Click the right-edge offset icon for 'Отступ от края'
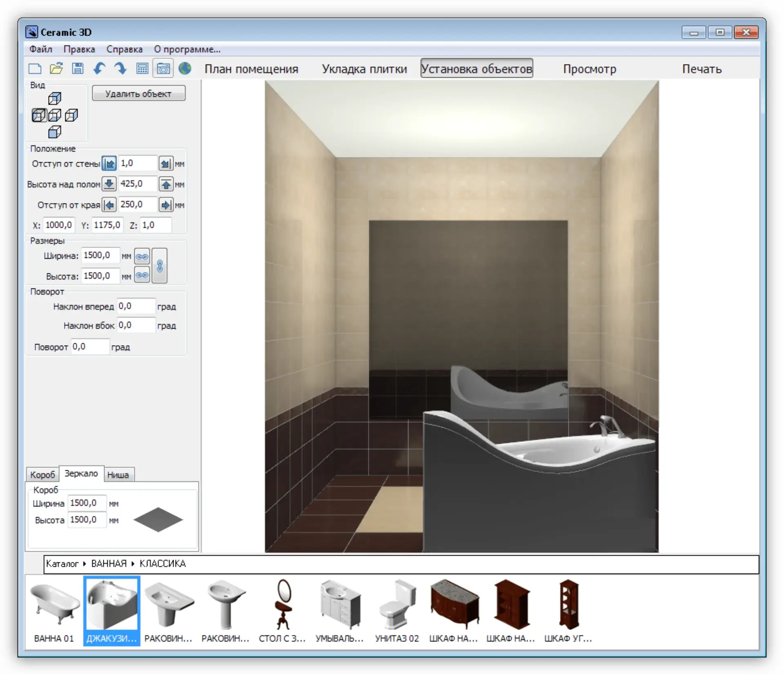Image resolution: width=784 pixels, height=675 pixels. 165,205
